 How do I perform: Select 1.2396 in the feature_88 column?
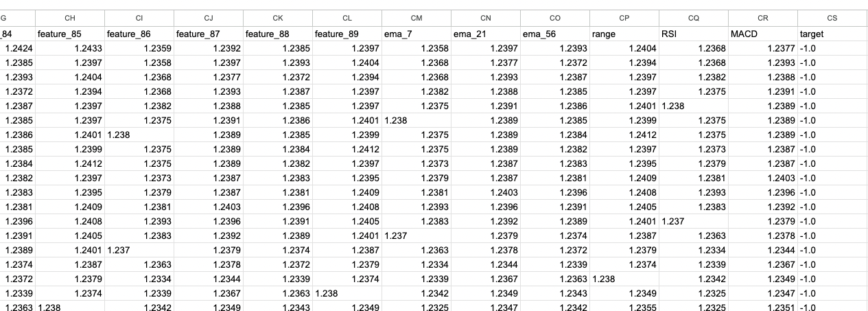[278, 207]
